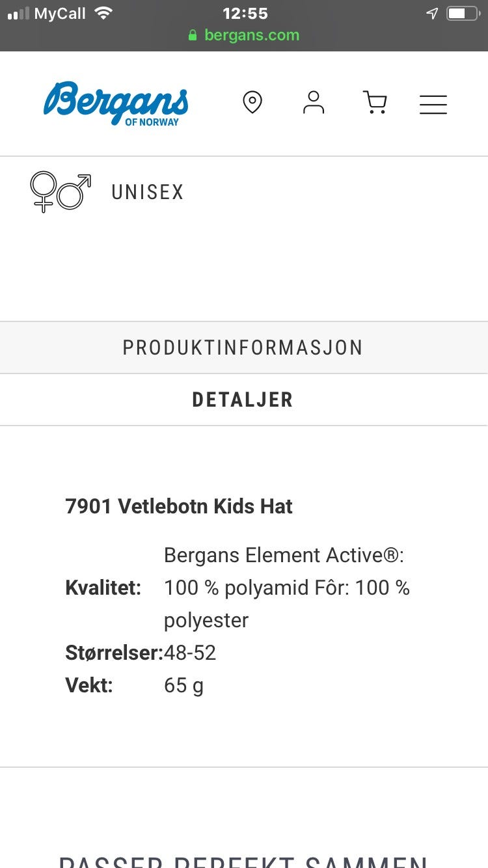Tap the Størrelser value 48-52
Viewport: 488px width, 868px height.
pos(190,653)
